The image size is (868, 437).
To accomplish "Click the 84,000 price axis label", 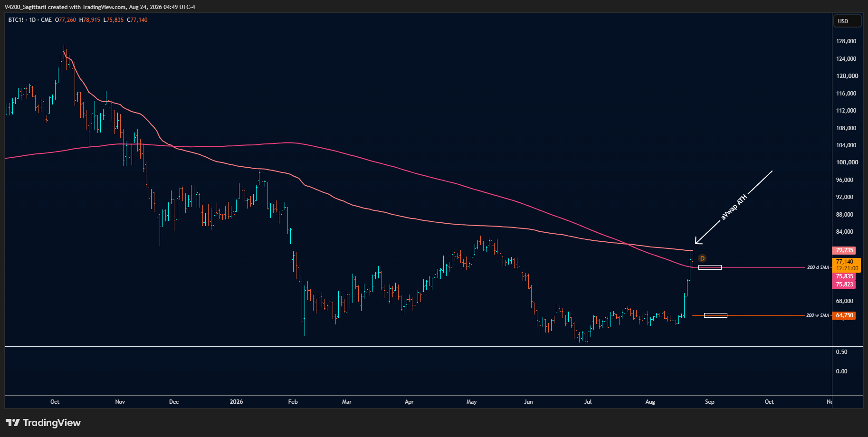I will pyautogui.click(x=845, y=232).
